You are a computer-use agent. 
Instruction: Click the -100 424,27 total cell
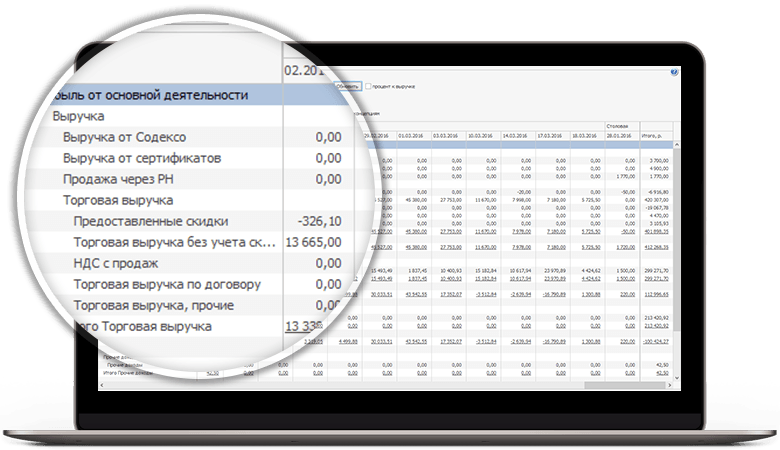pos(656,342)
